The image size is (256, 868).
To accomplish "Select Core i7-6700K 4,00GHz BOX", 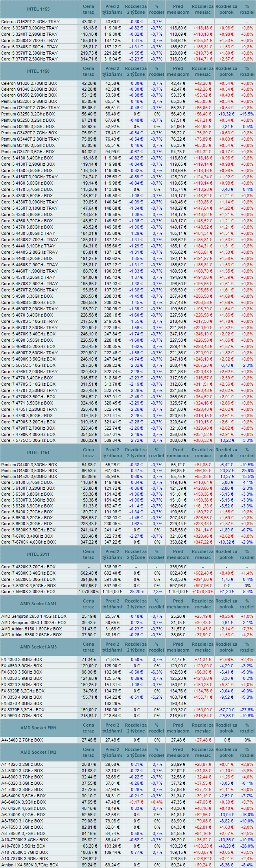I will (28, 542).
